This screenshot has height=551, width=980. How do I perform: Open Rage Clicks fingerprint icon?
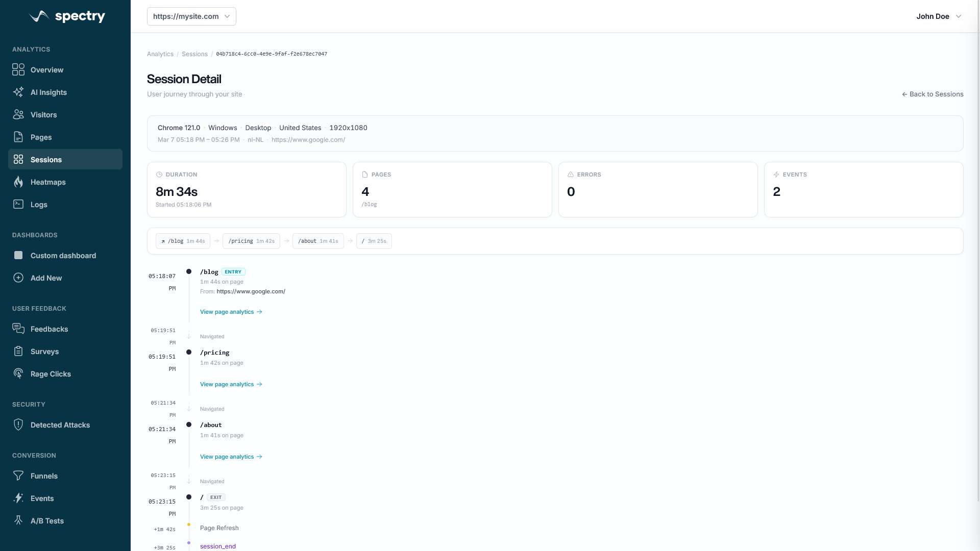click(x=18, y=374)
